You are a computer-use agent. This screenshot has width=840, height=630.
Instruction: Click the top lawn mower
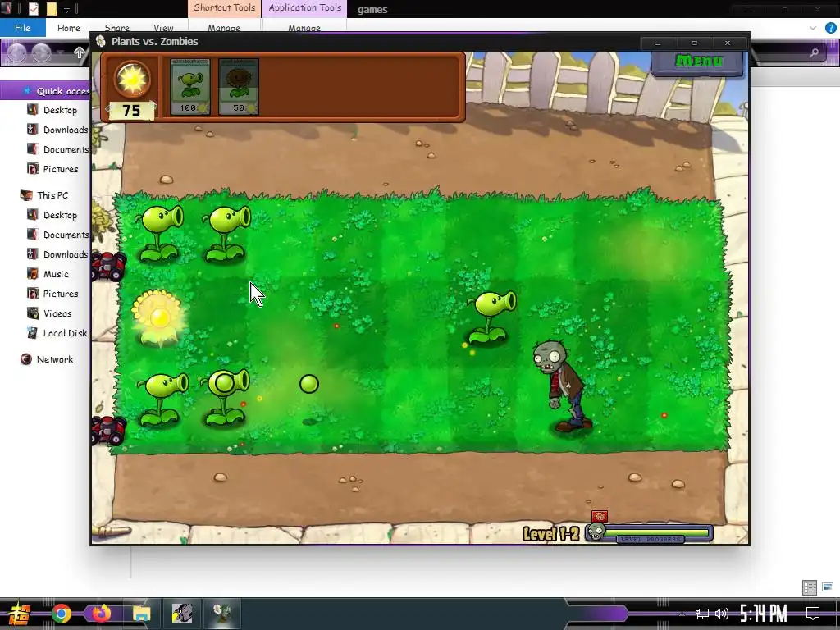click(x=107, y=266)
